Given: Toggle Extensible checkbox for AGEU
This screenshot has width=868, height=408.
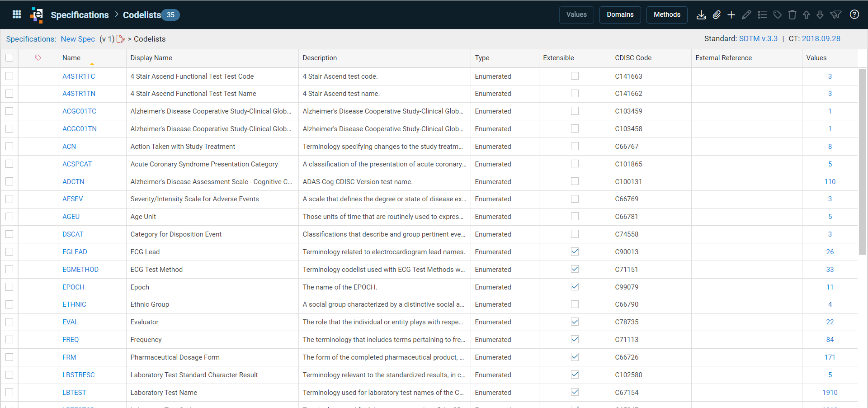Looking at the screenshot, I should (x=575, y=216).
